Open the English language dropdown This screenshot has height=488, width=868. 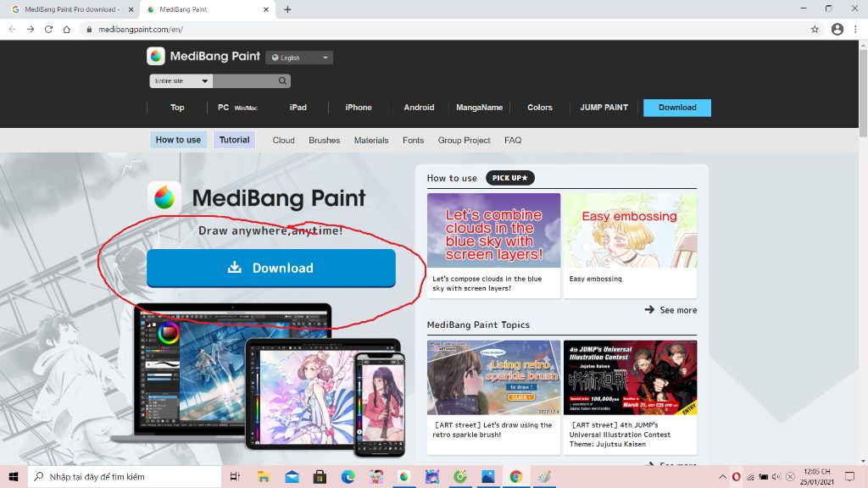click(299, 58)
